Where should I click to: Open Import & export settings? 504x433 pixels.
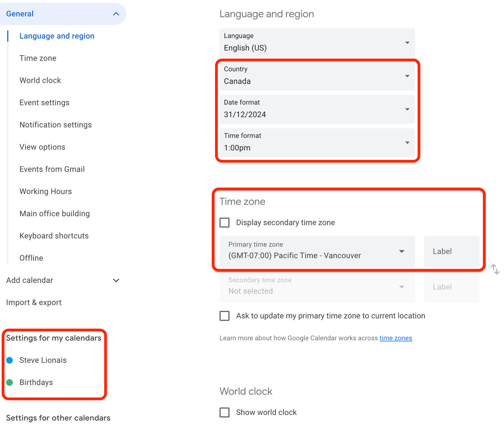tap(34, 303)
